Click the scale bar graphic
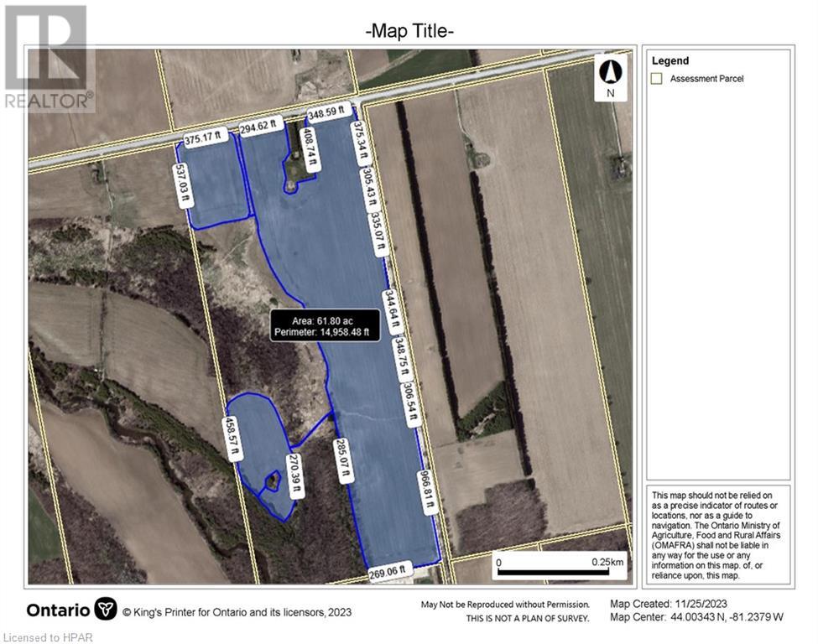The height and width of the screenshot is (644, 818). pos(556,566)
